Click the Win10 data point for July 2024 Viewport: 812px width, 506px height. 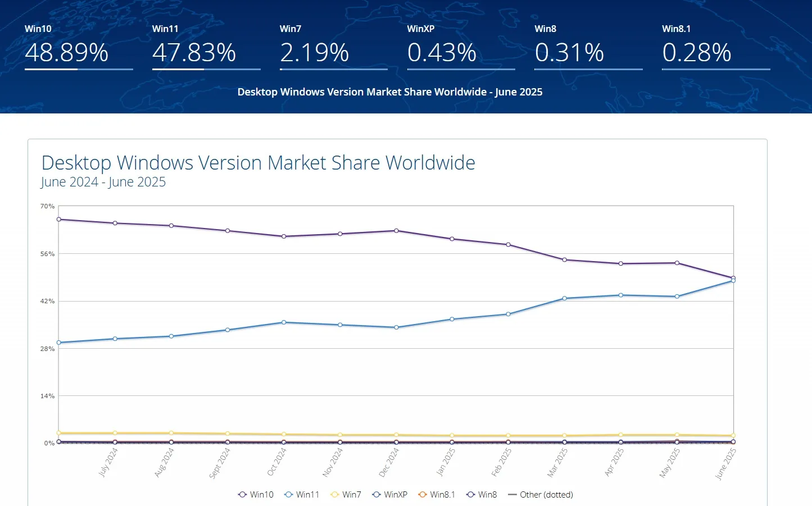click(x=115, y=223)
